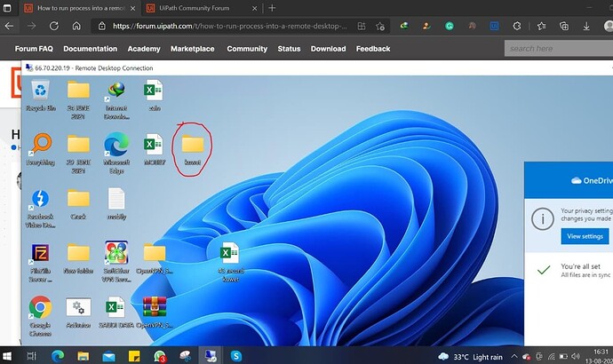Image resolution: width=613 pixels, height=364 pixels.
Task: Close the 'How to run process' tab
Action: 133,8
